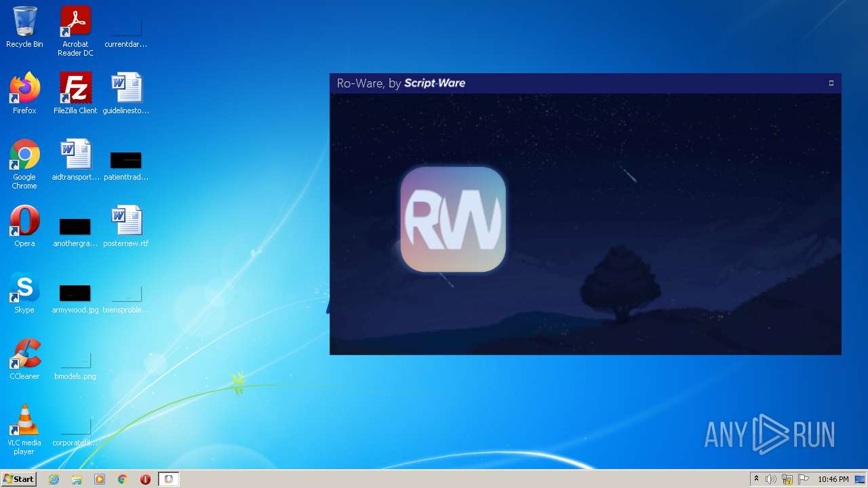Screen dimensions: 868x488
Task: Select the anothergra image file
Action: coord(75,232)
